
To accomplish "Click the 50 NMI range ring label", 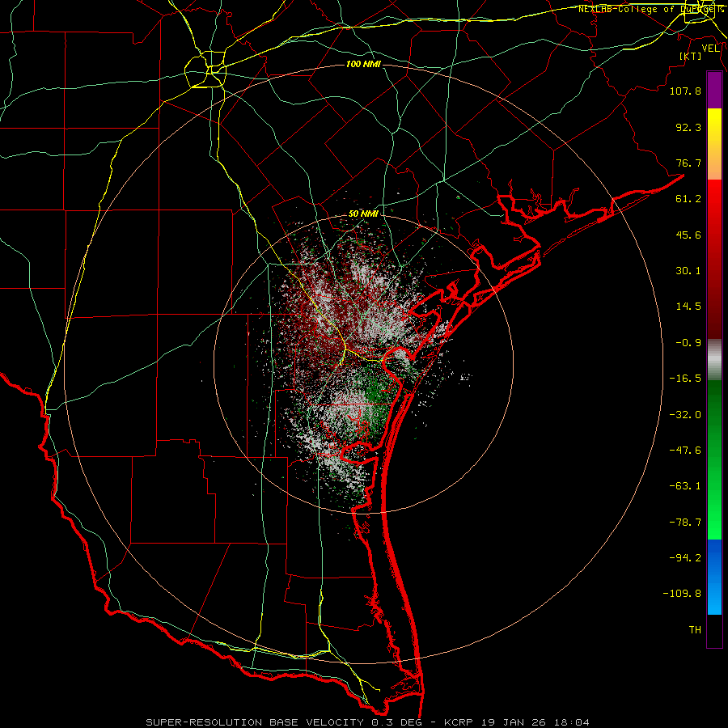I will (363, 214).
